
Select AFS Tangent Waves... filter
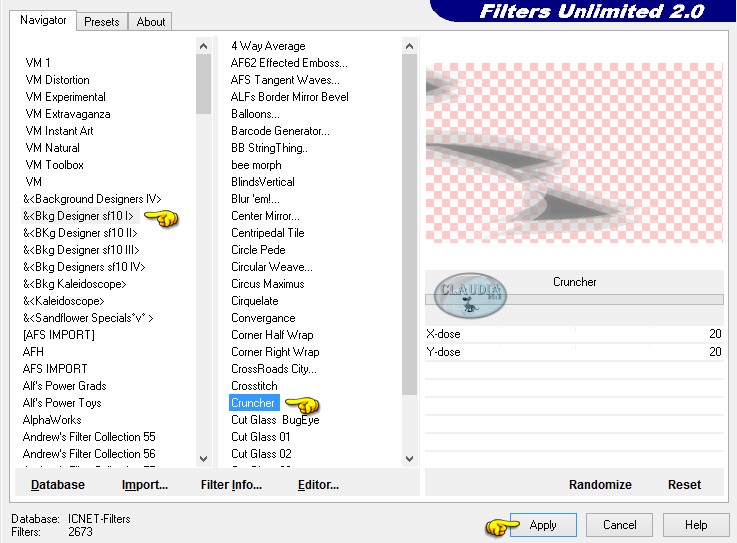coord(285,80)
